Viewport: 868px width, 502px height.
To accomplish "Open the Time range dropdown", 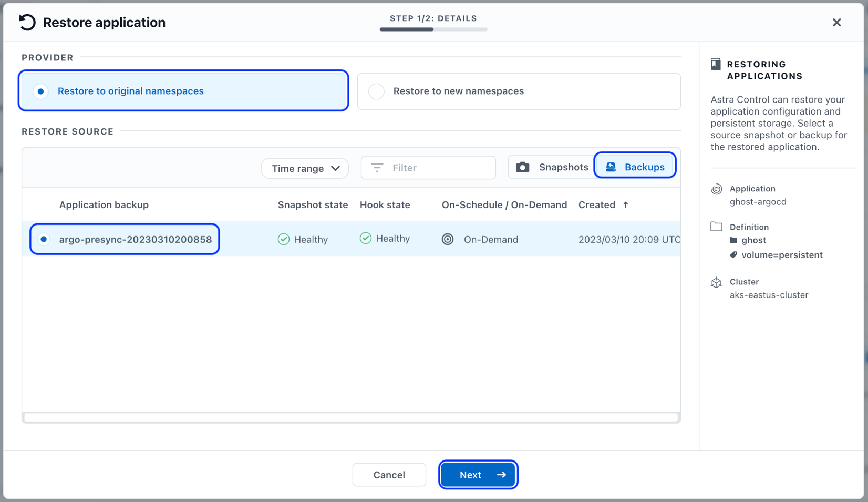I will [x=305, y=168].
